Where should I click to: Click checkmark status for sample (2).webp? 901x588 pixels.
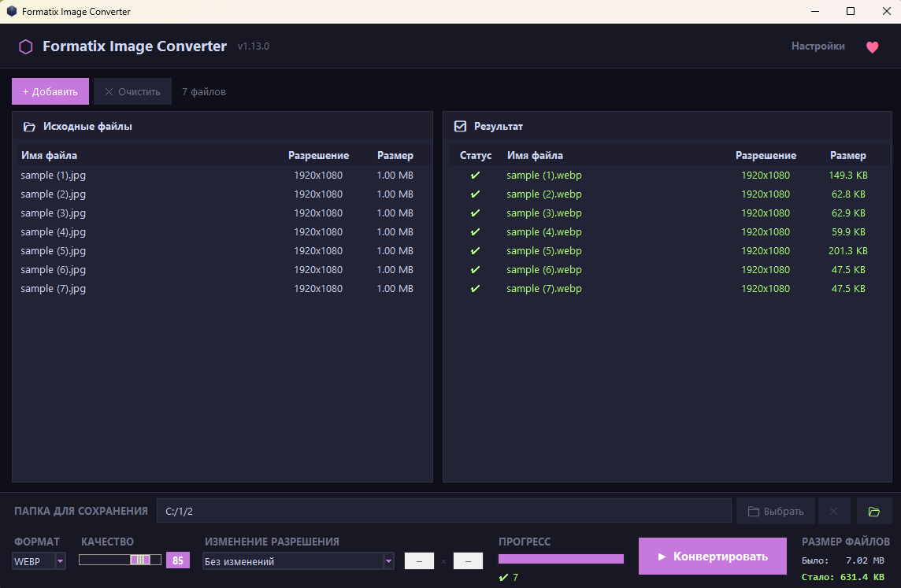point(475,194)
